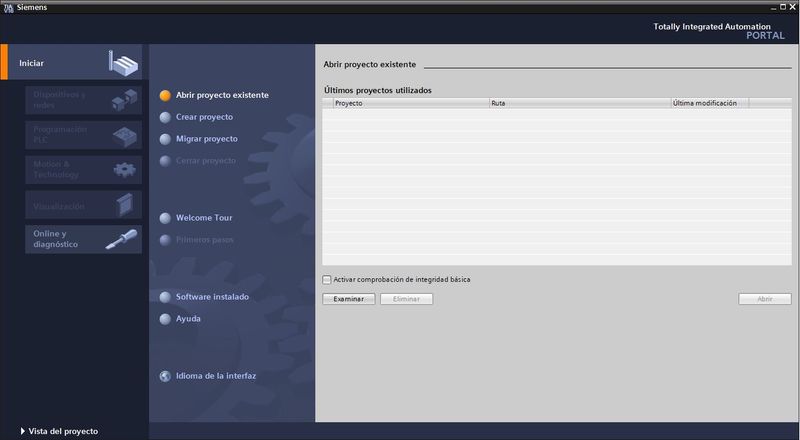This screenshot has width=800, height=440.
Task: Sort by Última modificación column header
Action: 710,103
